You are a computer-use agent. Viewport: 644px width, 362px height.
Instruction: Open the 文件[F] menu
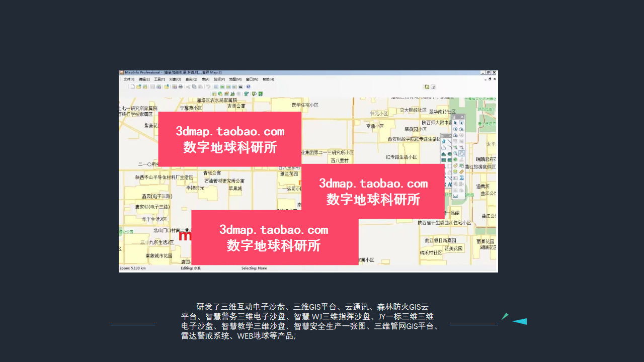pos(129,79)
